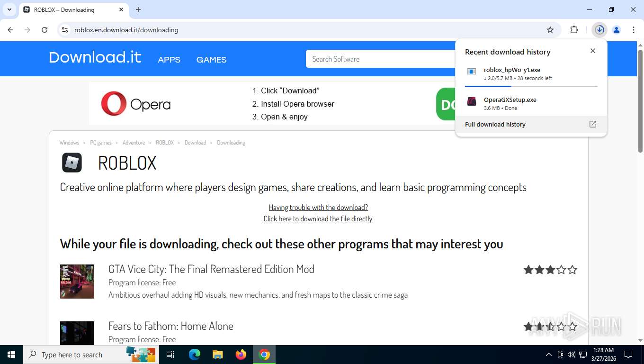Close the Recent download history popup
This screenshot has height=364, width=644.
point(593,51)
